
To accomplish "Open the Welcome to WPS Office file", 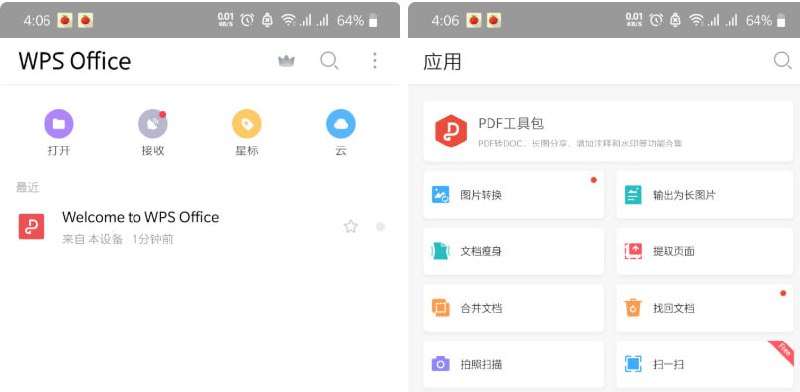I will click(x=200, y=227).
